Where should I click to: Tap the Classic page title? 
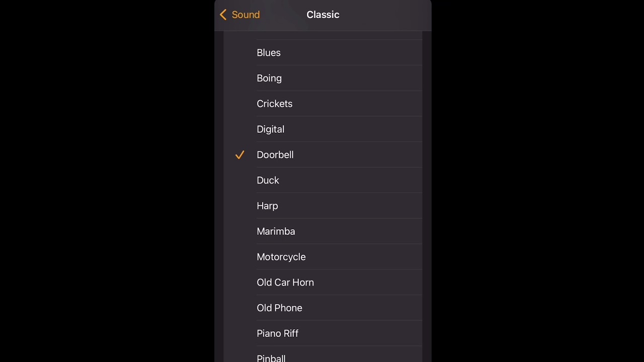tap(323, 15)
